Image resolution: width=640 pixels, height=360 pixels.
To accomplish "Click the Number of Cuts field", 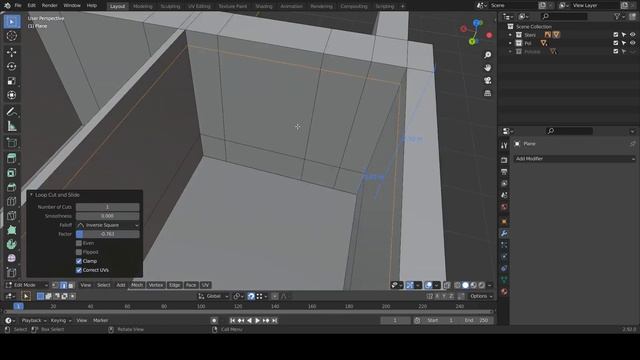I will pyautogui.click(x=108, y=207).
